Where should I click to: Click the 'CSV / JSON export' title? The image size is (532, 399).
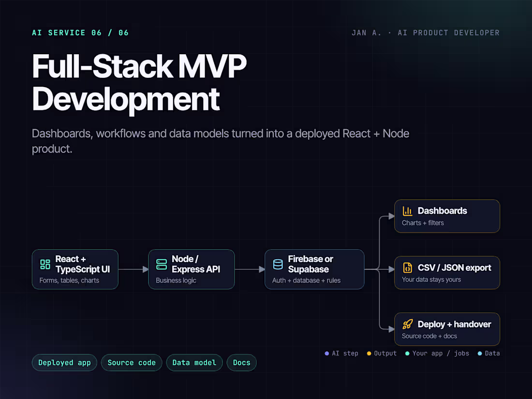(454, 268)
